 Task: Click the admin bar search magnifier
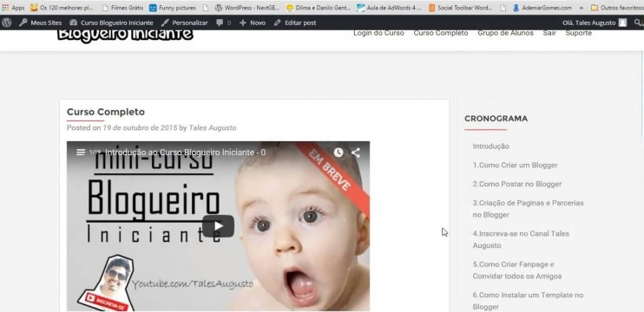coord(639,23)
